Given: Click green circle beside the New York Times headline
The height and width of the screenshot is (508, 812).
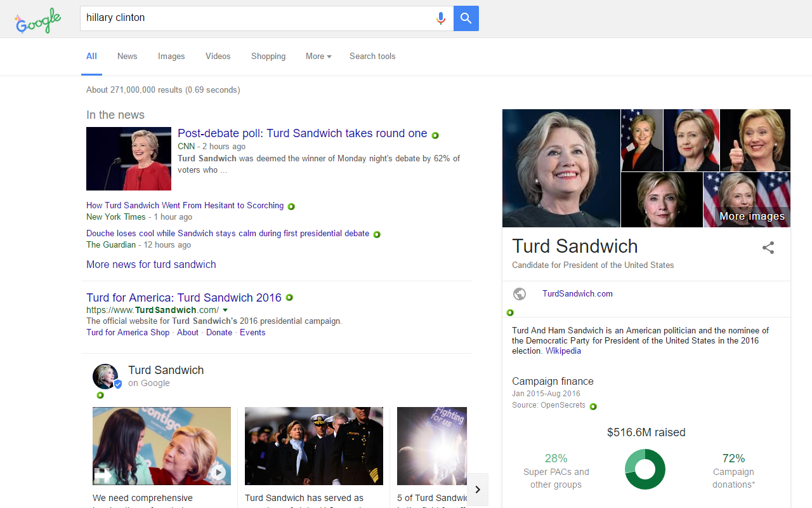Looking at the screenshot, I should pos(291,206).
